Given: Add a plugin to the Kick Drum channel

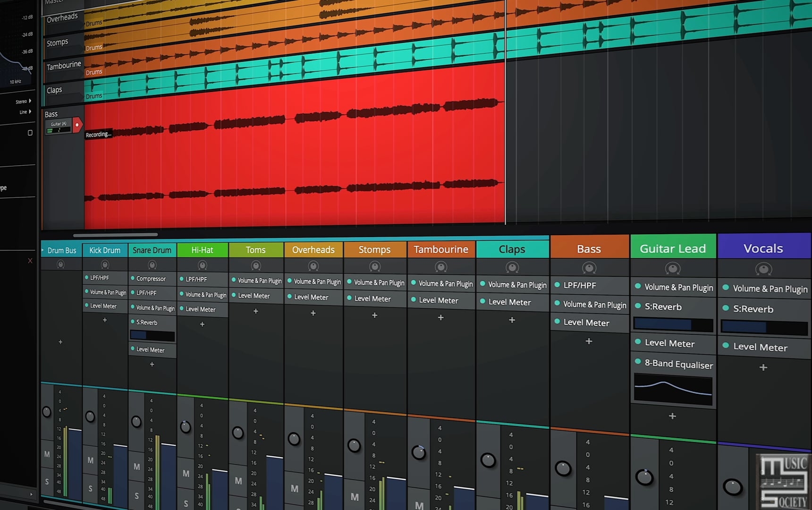Looking at the screenshot, I should tap(105, 320).
